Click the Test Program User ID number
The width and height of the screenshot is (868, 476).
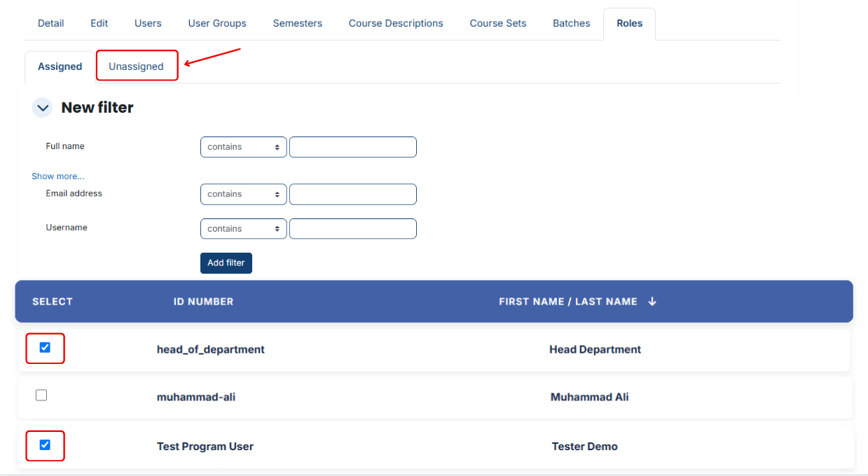point(205,447)
